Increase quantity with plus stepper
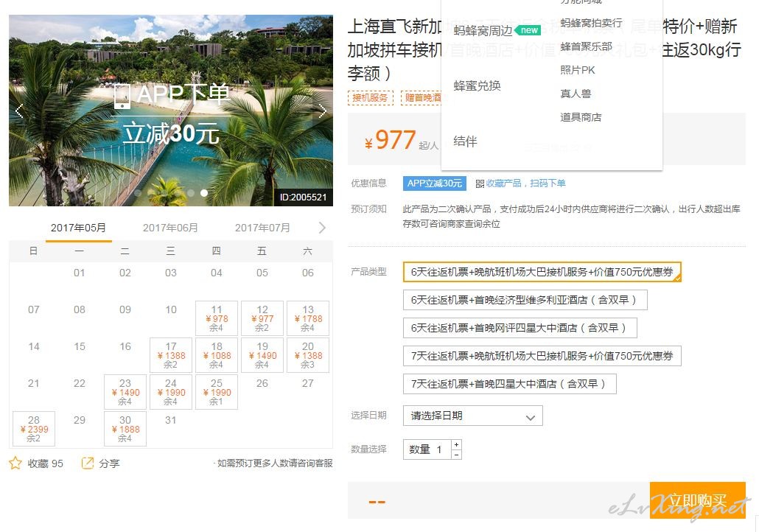This screenshot has height=532, width=759. (456, 444)
